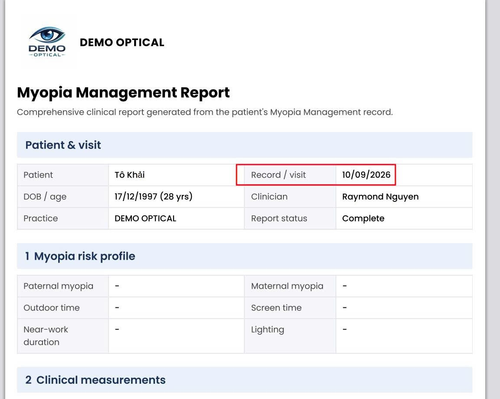Select clinician name Raymond Nguyen

coord(380,197)
